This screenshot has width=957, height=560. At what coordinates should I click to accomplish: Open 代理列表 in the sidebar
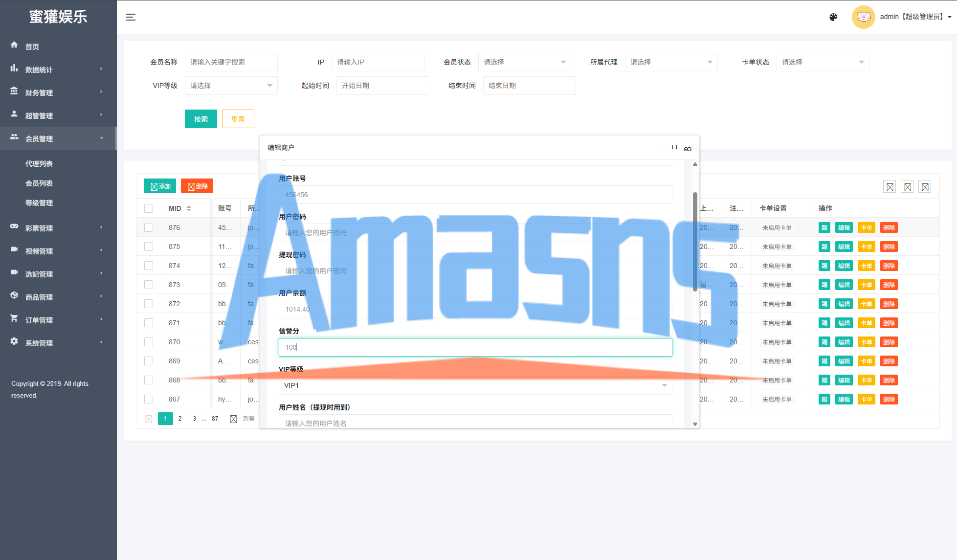tap(39, 164)
